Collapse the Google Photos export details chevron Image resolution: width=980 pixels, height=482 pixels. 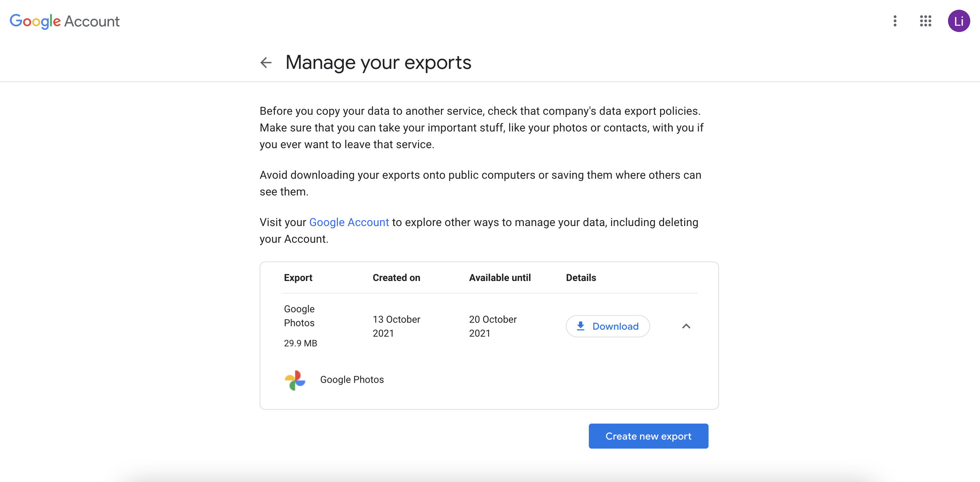point(686,326)
